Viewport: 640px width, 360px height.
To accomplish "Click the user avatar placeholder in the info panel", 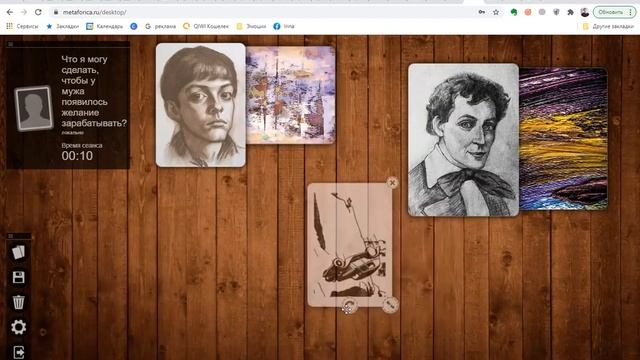I will (34, 108).
